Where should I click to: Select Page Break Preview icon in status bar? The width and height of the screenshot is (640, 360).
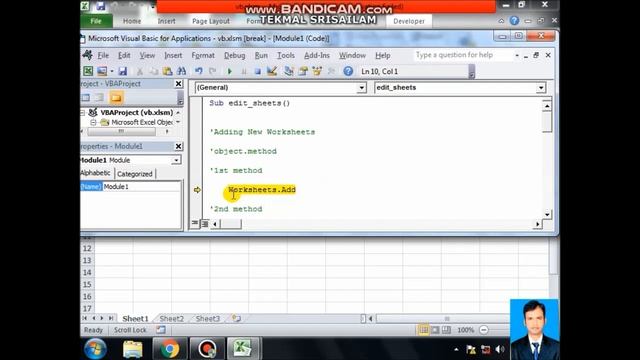pos(447,329)
